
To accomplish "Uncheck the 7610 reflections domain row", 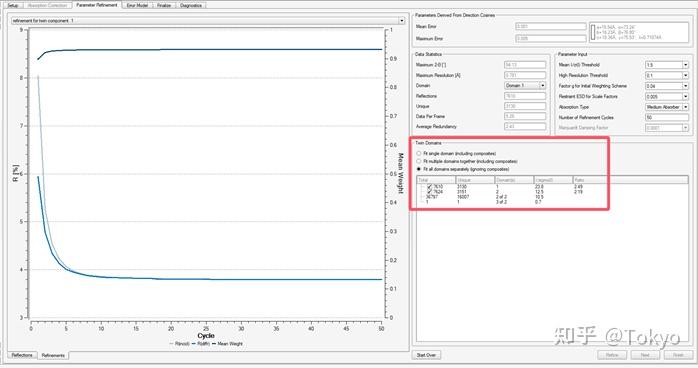I will coord(430,187).
